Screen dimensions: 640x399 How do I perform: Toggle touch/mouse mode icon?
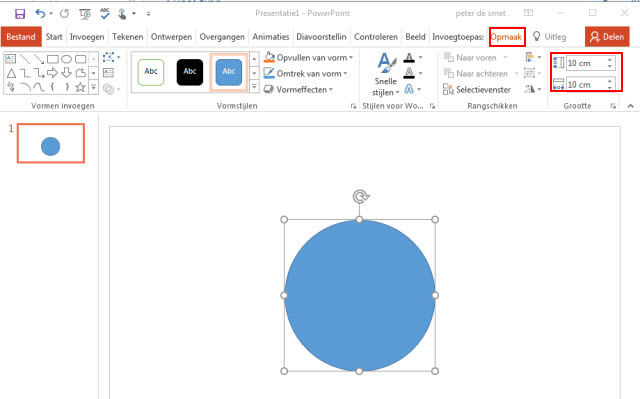pos(122,14)
